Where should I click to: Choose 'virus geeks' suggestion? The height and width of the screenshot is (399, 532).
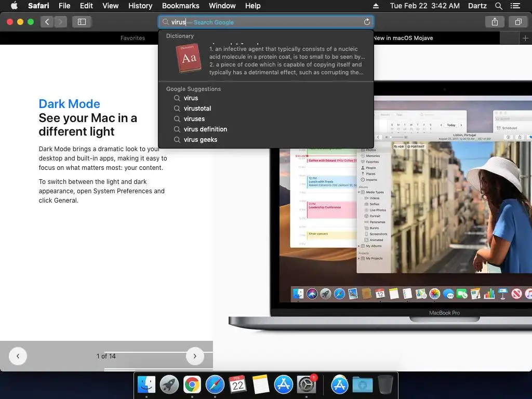tap(266, 140)
